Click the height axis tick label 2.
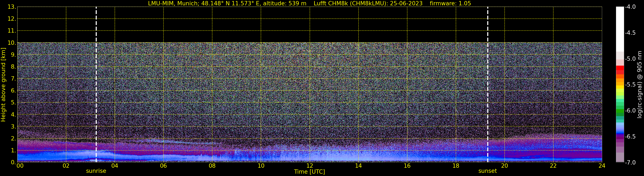Screen dimensions: 644x176 pos(13,139)
